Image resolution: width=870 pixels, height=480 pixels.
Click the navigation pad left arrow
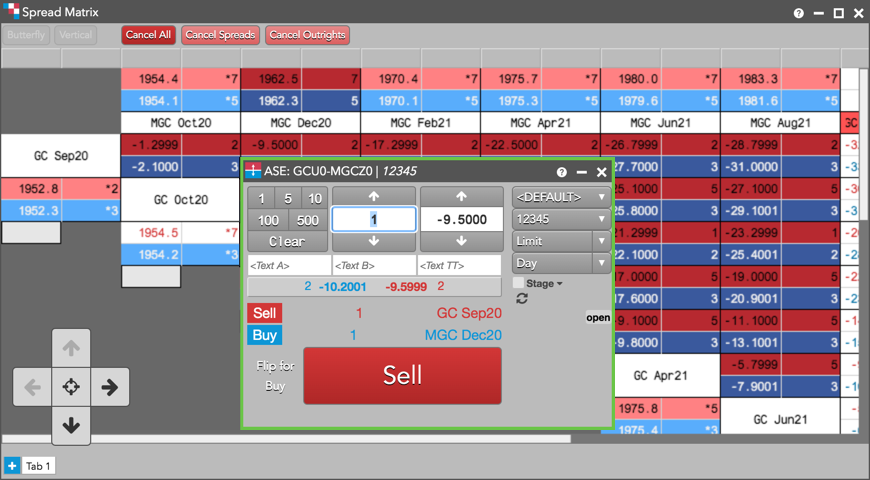[x=32, y=387]
